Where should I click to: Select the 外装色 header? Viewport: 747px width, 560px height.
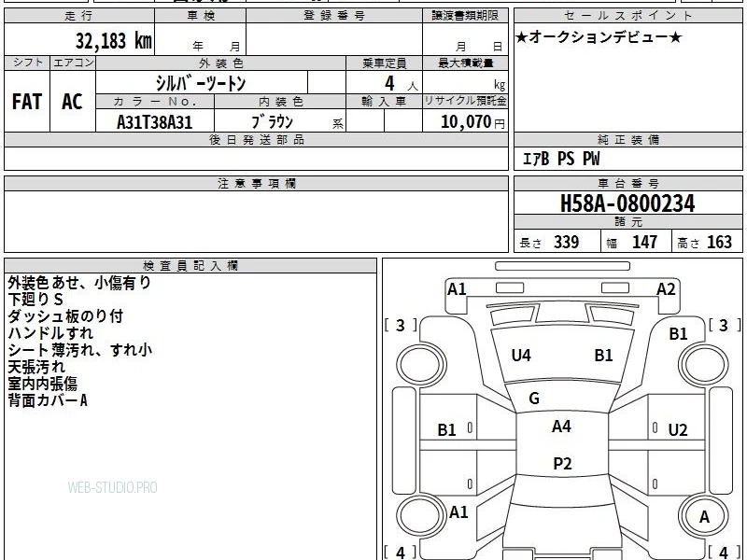tap(221, 63)
